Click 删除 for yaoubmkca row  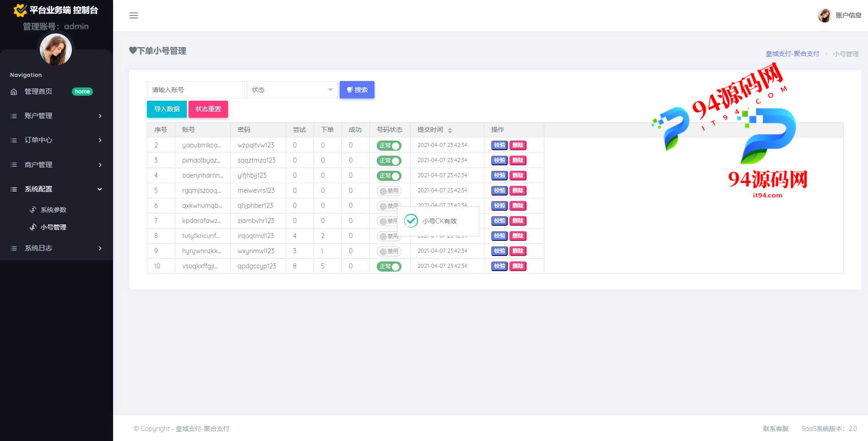point(518,145)
